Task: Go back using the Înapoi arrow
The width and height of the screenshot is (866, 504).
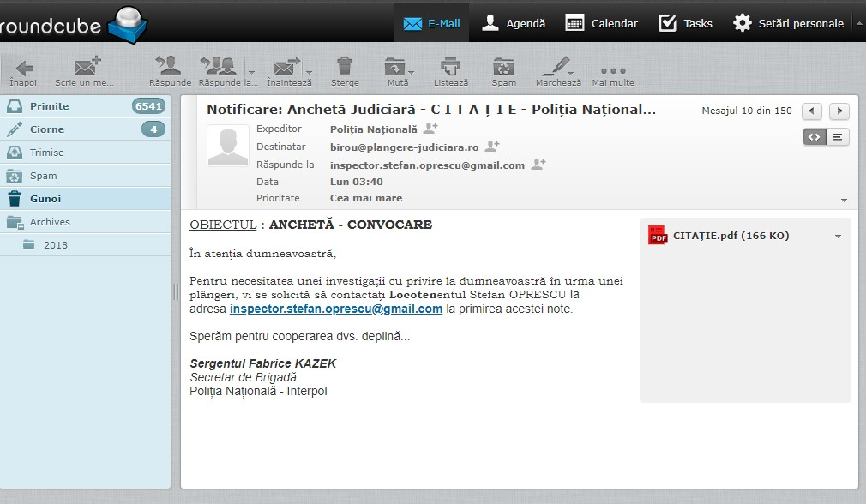Action: 22,69
